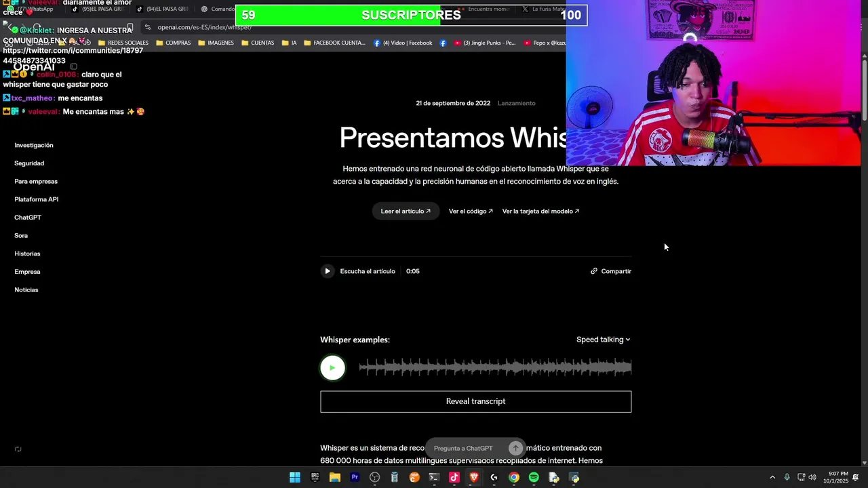The image size is (868, 488).
Task: Open the notifications bell in the tray
Action: pos(856,478)
